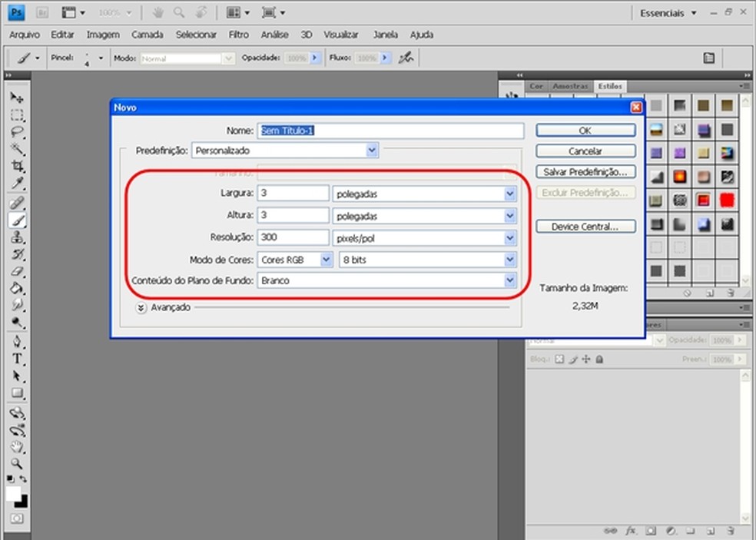The width and height of the screenshot is (756, 540).
Task: Select the Lasso tool
Action: coord(17,132)
